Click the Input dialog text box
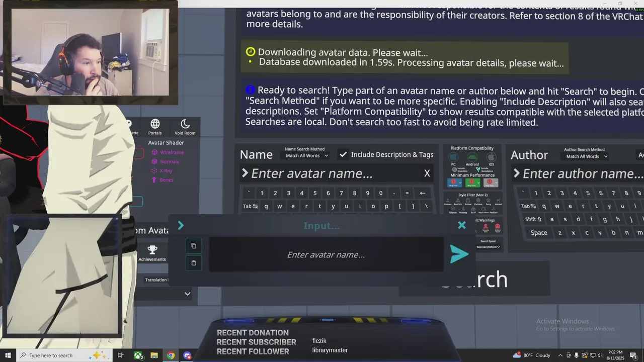The height and width of the screenshot is (362, 644). coord(326,254)
